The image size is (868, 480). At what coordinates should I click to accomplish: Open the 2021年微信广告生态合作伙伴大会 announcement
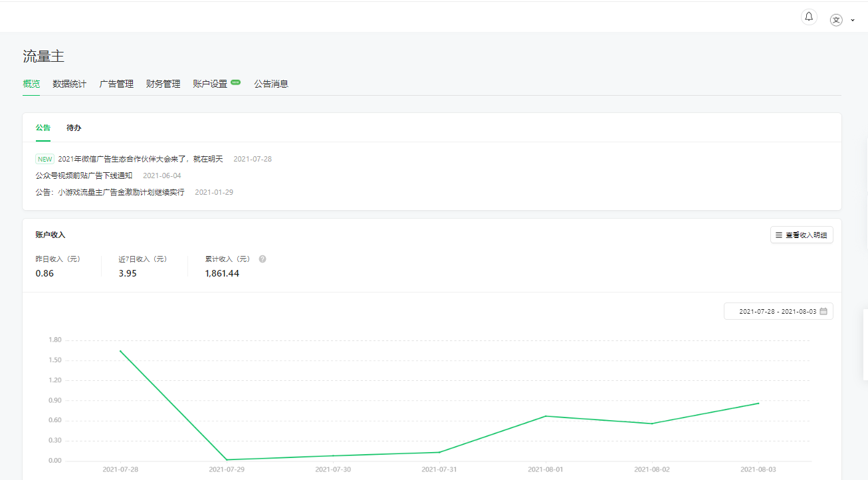point(140,160)
